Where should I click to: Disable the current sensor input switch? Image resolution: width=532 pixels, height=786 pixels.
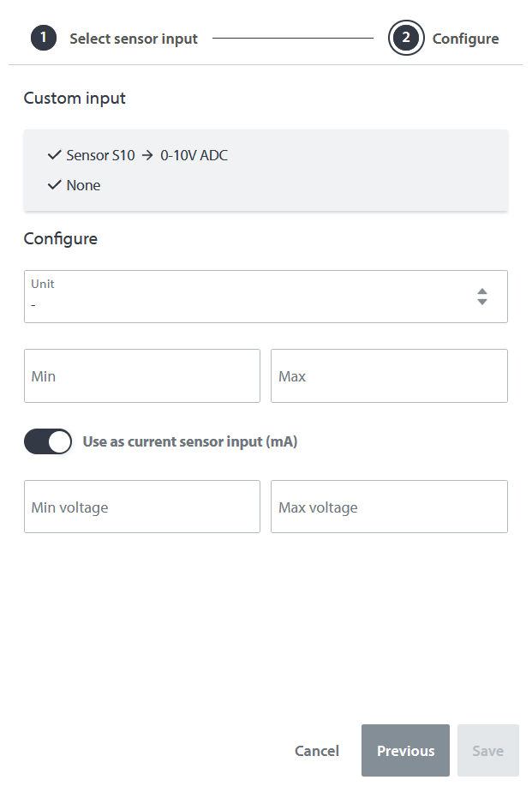tap(48, 442)
